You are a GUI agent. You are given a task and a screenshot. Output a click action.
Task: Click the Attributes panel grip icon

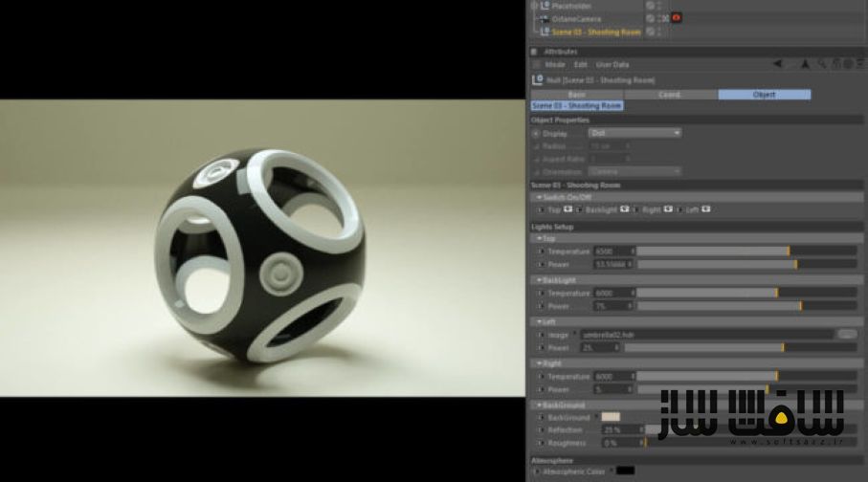coord(534,52)
